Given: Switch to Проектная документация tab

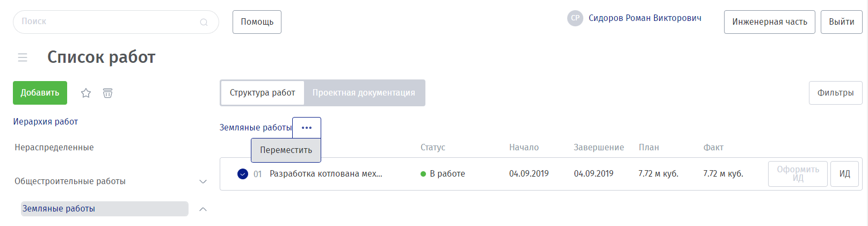Looking at the screenshot, I should 364,93.
